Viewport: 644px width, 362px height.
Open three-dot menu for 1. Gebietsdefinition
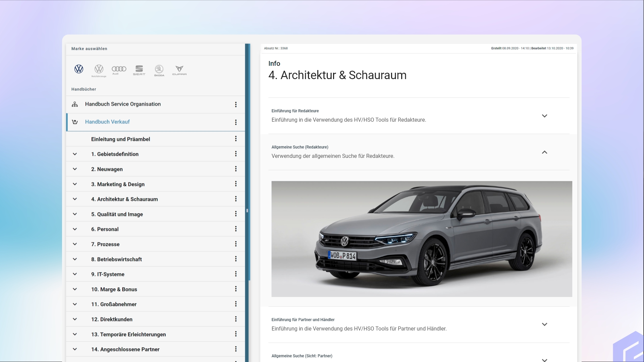236,154
